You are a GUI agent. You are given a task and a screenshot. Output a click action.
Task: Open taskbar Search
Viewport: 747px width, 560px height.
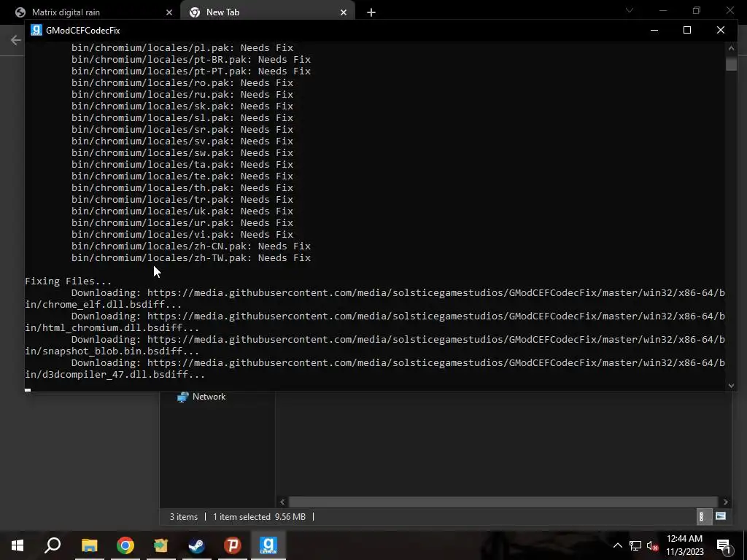click(x=53, y=545)
